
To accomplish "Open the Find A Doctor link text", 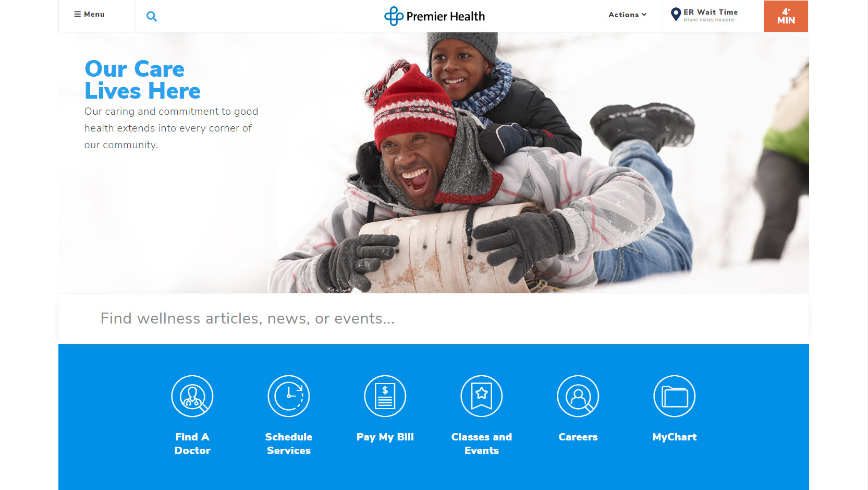I will [x=192, y=444].
